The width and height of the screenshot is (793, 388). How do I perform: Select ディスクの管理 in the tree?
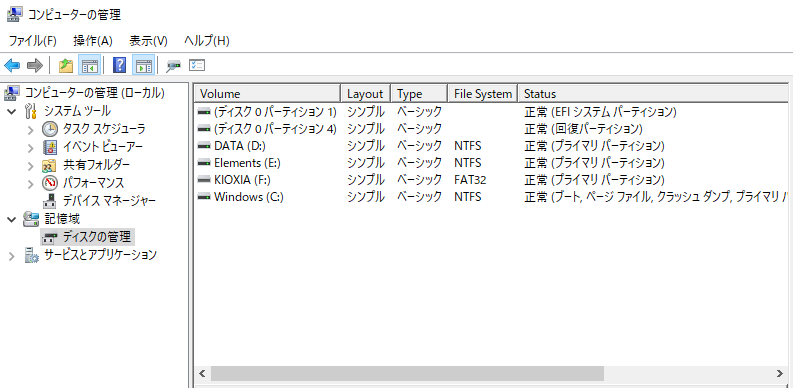pyautogui.click(x=96, y=236)
